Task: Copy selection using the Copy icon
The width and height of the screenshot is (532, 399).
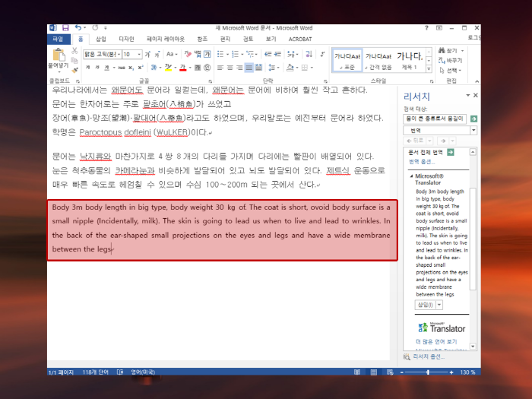Action: [x=74, y=60]
